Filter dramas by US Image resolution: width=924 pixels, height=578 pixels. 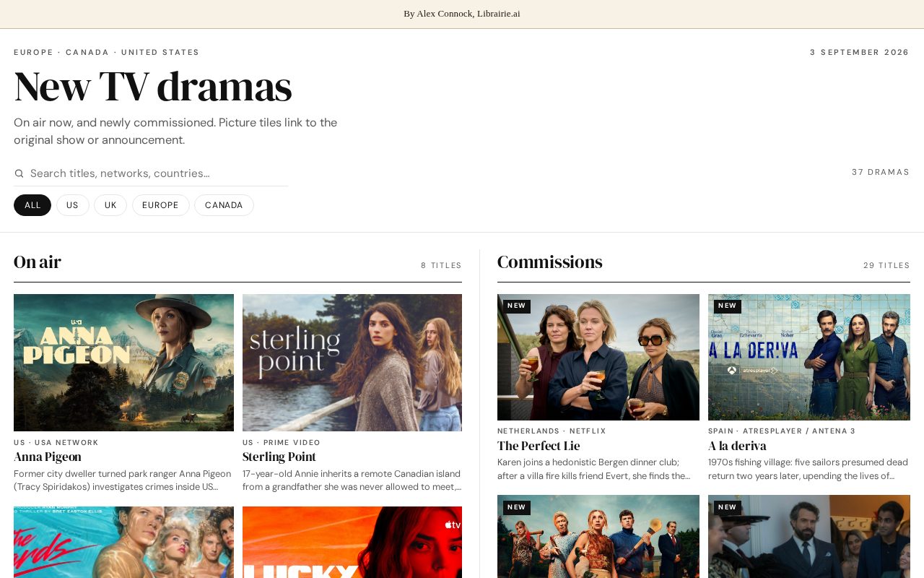point(73,205)
